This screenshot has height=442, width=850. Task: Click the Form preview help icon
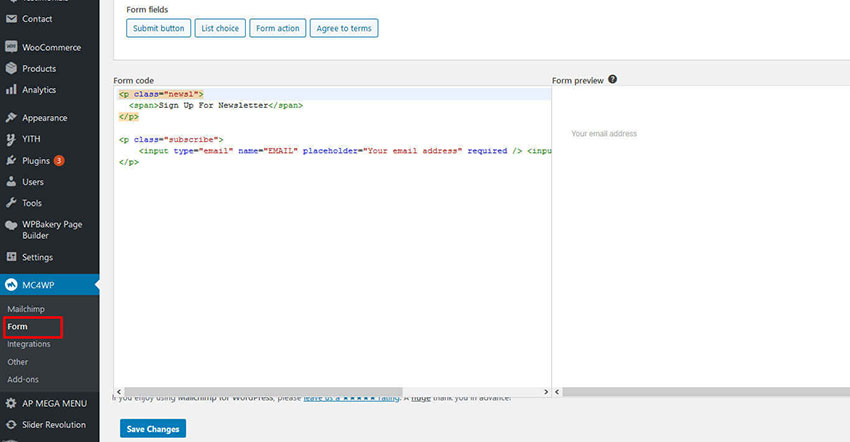612,79
